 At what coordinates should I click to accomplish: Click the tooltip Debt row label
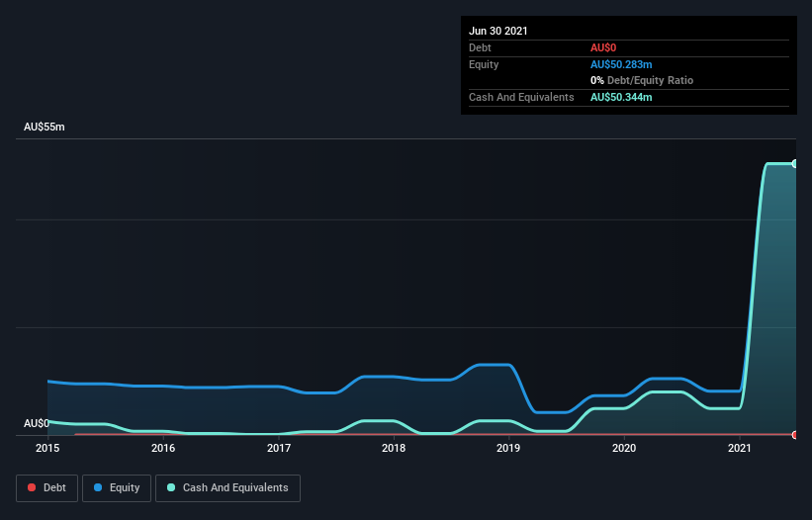480,47
